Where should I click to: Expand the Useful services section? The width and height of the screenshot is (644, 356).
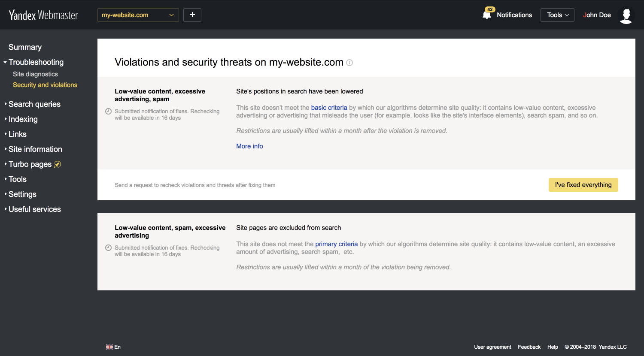click(x=35, y=209)
